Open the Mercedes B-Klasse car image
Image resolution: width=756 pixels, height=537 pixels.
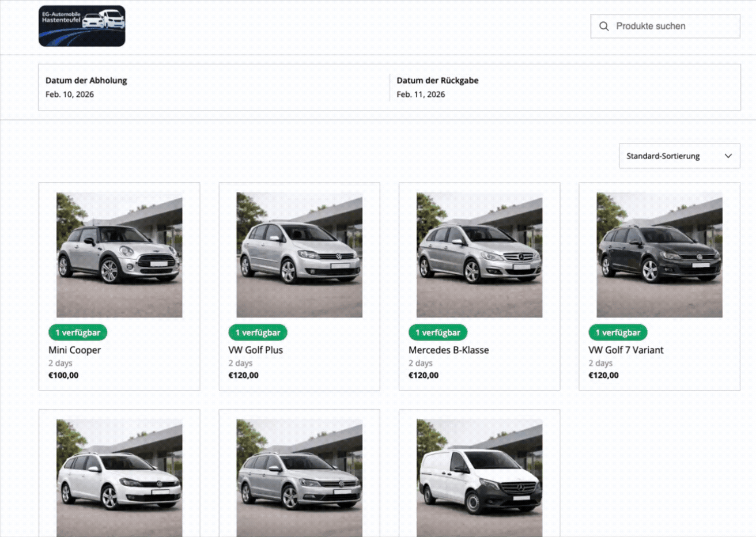click(479, 255)
